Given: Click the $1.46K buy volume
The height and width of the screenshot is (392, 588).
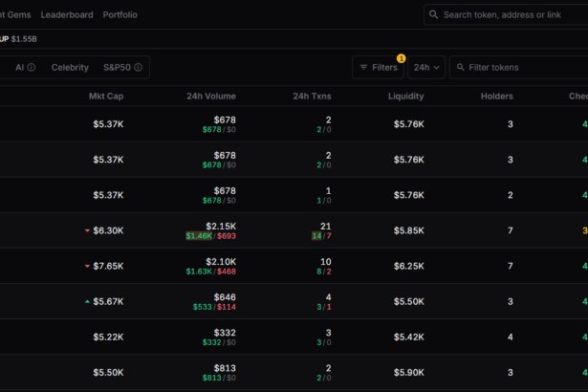Looking at the screenshot, I should coord(199,236).
